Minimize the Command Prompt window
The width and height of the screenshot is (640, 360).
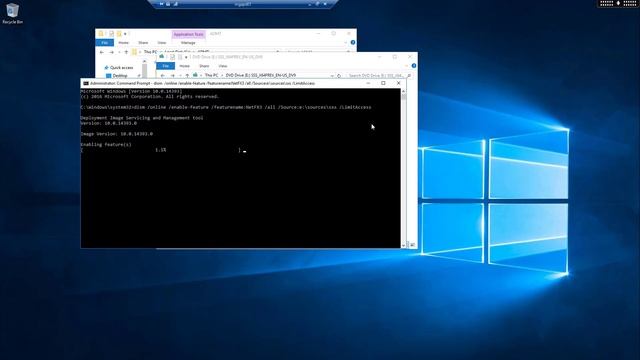click(x=368, y=83)
